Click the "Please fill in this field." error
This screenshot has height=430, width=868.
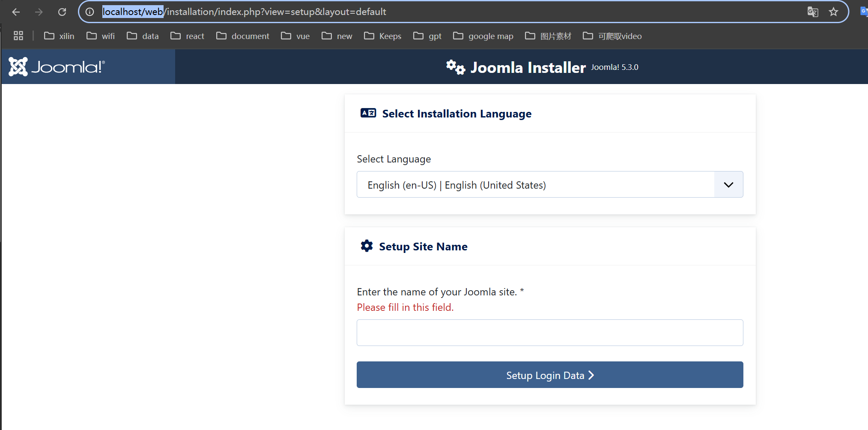[405, 307]
